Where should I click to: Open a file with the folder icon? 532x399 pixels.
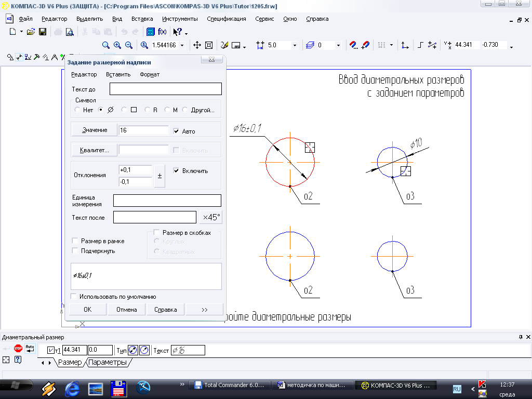pos(31,32)
